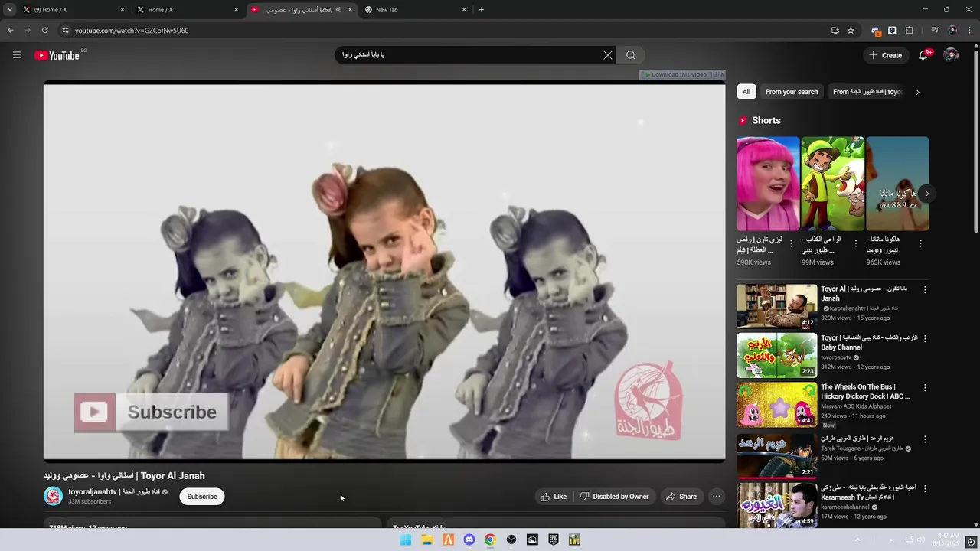Open the Chrome extensions puzzle menu
Image resolution: width=980 pixels, height=551 pixels.
[910, 31]
